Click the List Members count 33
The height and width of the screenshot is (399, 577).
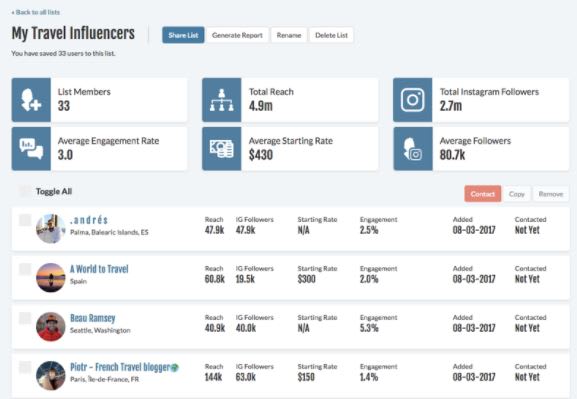pos(64,106)
